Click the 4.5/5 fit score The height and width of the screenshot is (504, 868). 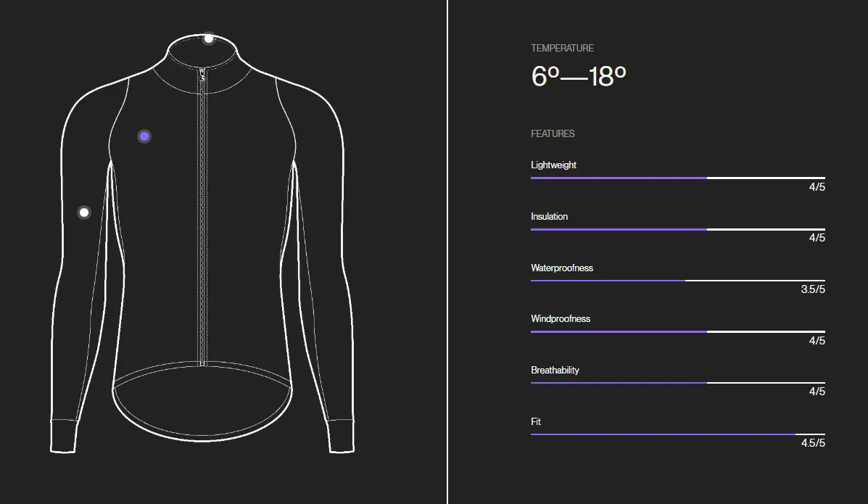tap(813, 443)
